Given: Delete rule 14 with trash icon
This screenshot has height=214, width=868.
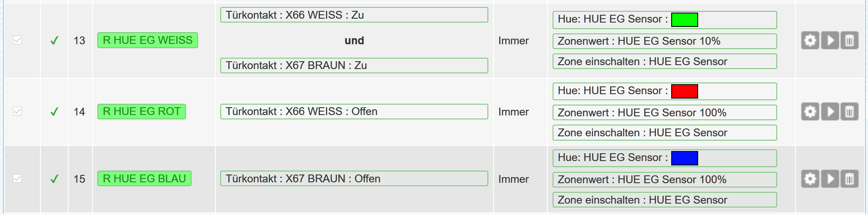Looking at the screenshot, I should pyautogui.click(x=849, y=112).
